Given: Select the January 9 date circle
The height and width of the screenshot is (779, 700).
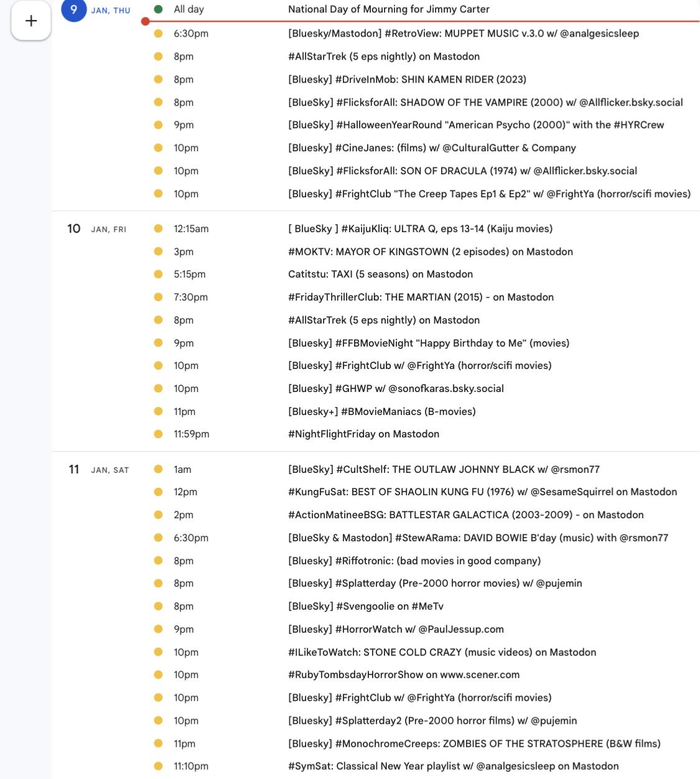Looking at the screenshot, I should point(73,10).
